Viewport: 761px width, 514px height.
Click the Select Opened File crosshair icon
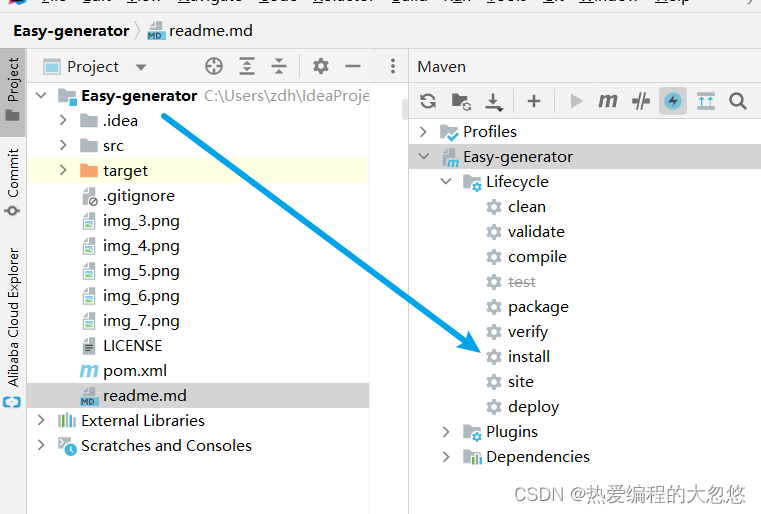(x=214, y=66)
